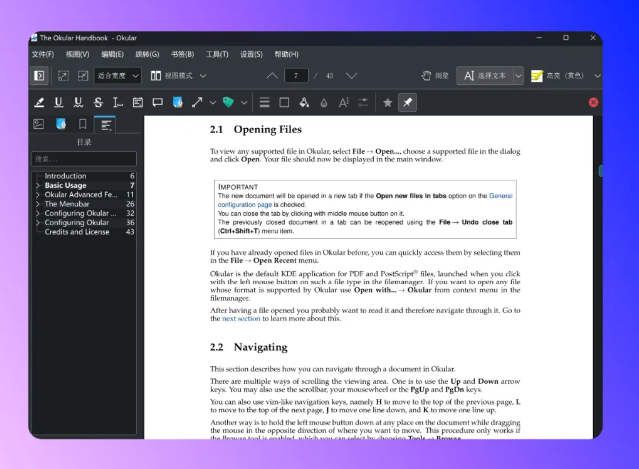Screen dimensions: 639x469
Task: Select the Arrow shape annotation tool
Action: (x=197, y=102)
